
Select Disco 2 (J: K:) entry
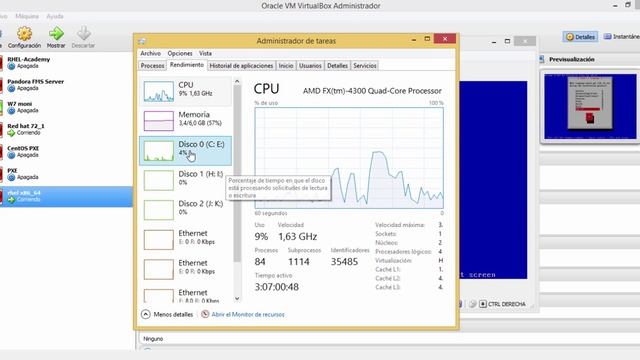185,209
